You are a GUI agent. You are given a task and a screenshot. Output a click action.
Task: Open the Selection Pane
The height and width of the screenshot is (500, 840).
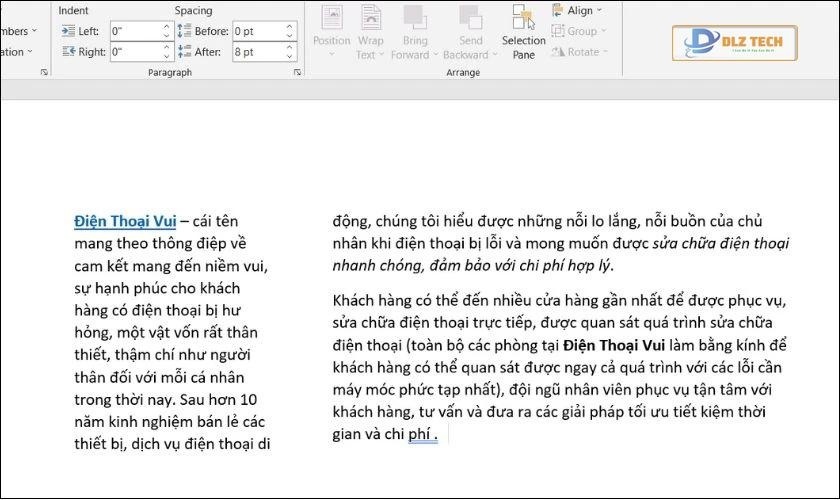(523, 33)
